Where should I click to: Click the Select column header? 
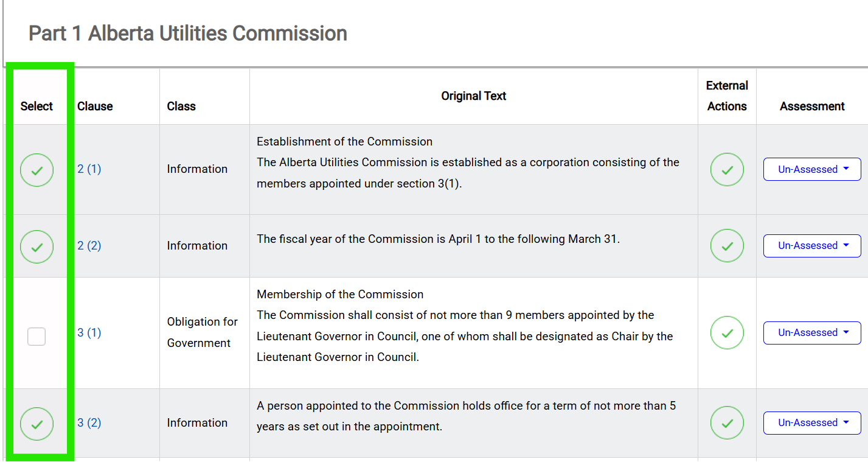click(x=36, y=107)
